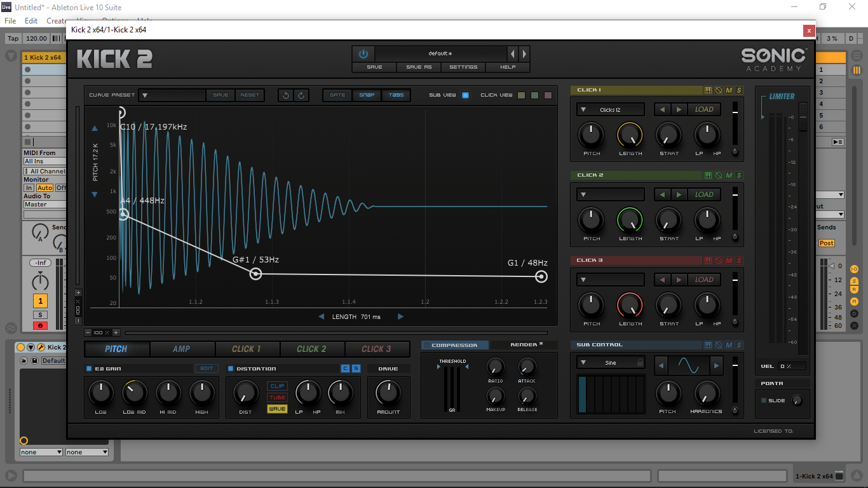Toggle Snap in curve editor
868x488 pixels.
pos(367,95)
